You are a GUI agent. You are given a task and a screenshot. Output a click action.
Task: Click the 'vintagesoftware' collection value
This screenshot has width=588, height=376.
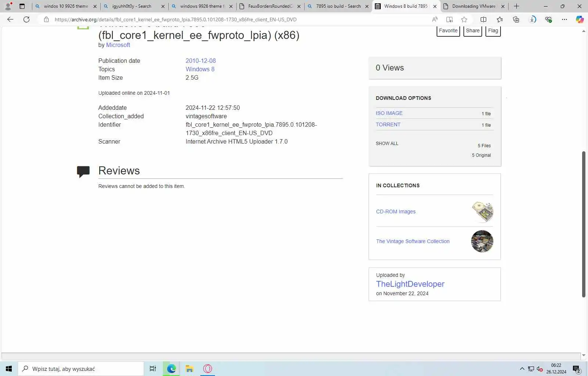point(206,116)
